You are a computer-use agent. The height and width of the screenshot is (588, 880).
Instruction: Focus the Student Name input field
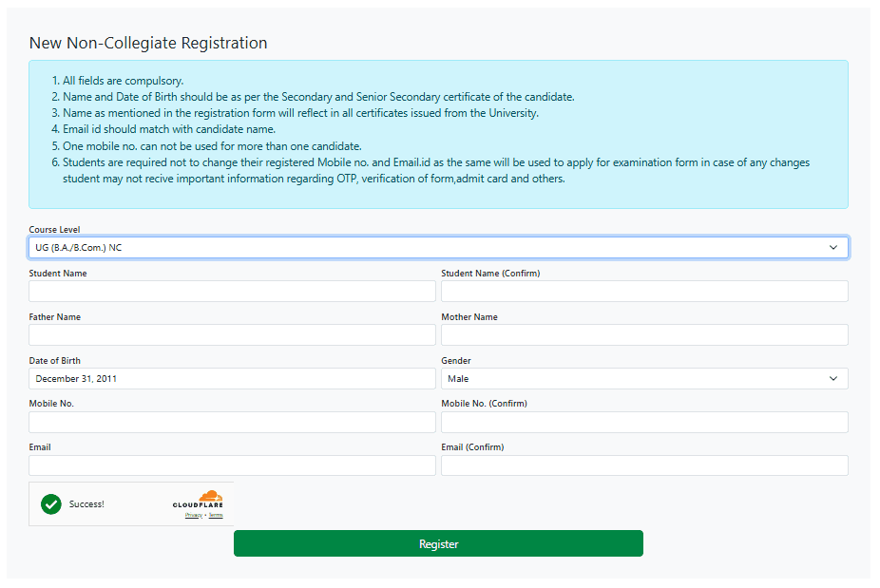[x=232, y=291]
